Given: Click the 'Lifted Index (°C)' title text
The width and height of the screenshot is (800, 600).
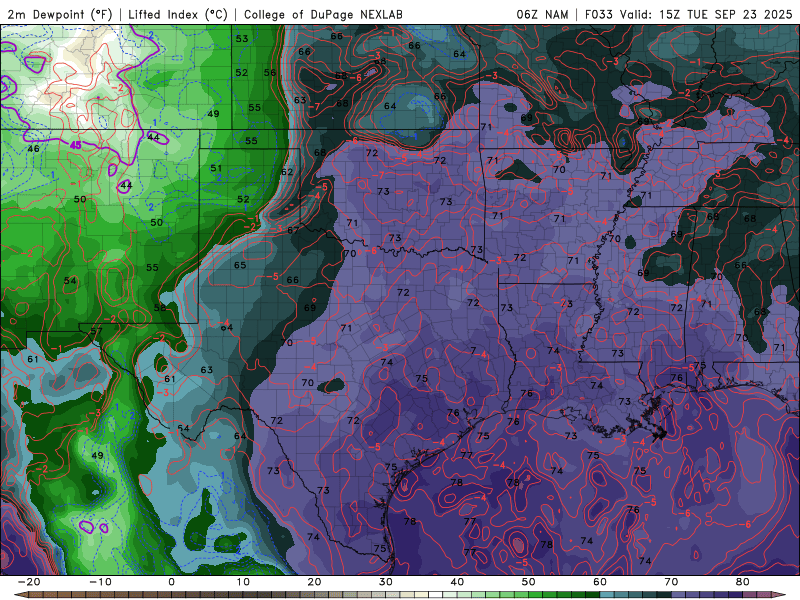Looking at the screenshot, I should point(178,14).
